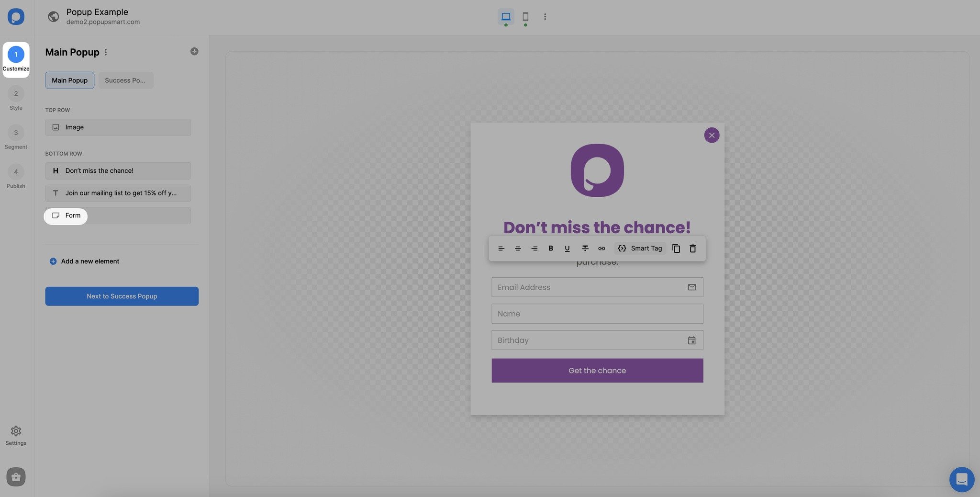980x497 pixels.
Task: Open Settings from the left sidebar
Action: click(x=16, y=435)
